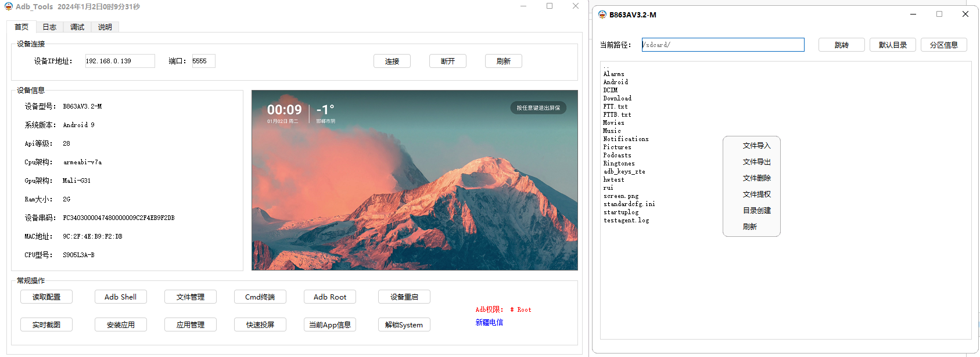Click the 刷新 button in Adb_Tools window
980x357 pixels.
pos(504,61)
